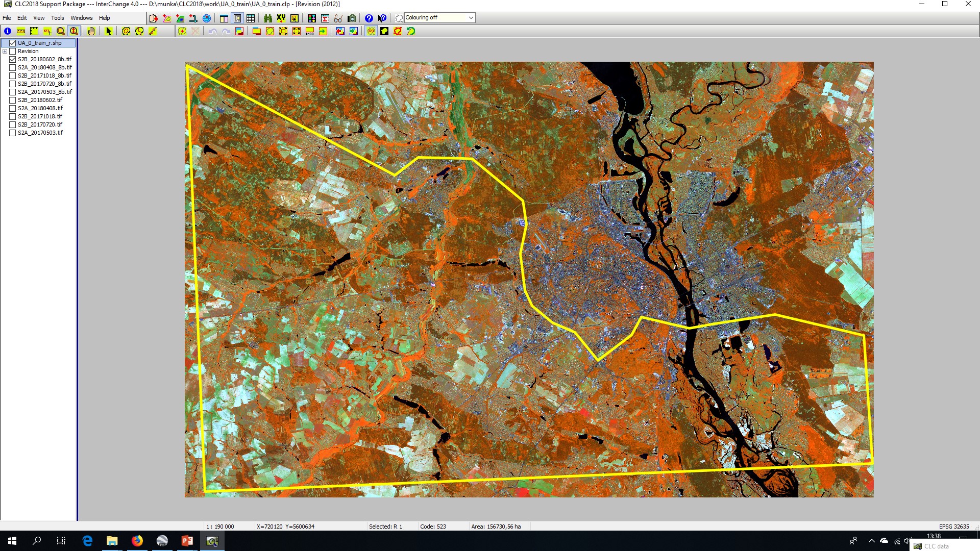
Task: Open File Explorer from the taskbar
Action: (x=112, y=541)
